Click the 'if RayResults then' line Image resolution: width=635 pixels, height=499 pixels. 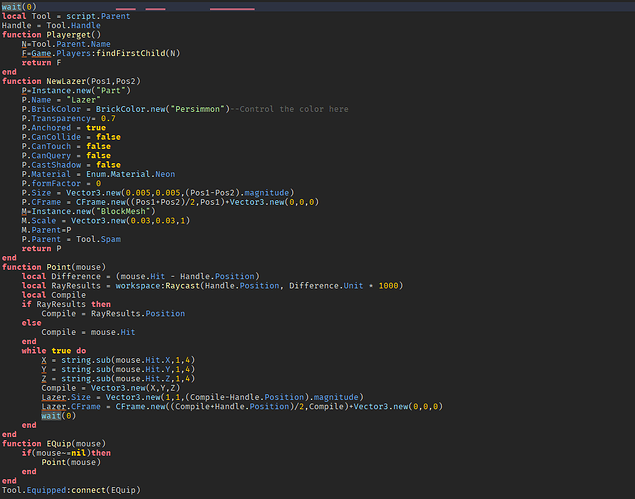(66, 305)
